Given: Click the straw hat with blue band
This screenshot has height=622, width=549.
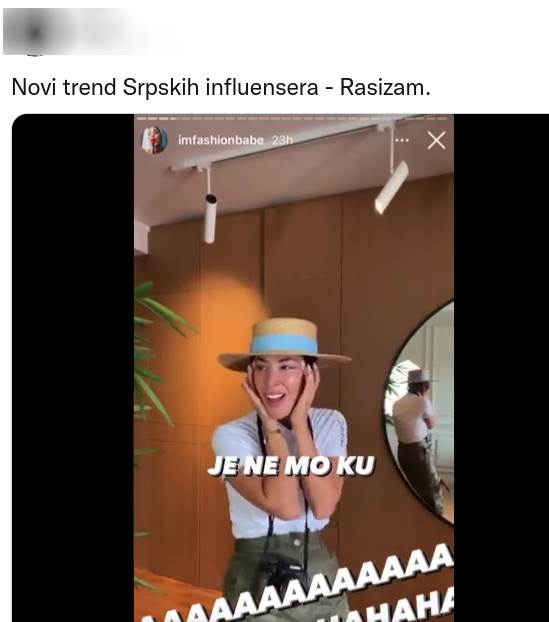Looking at the screenshot, I should (284, 344).
